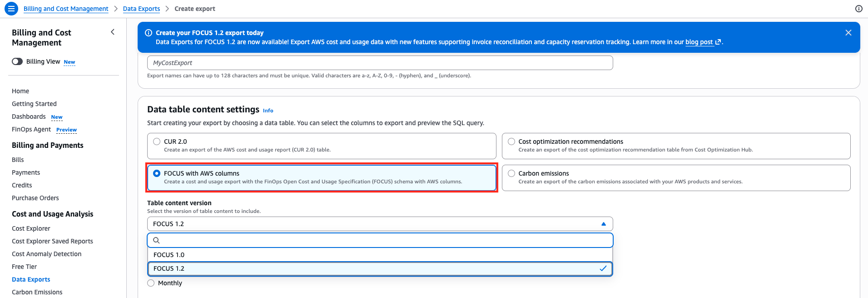Click the external link icon beside blog post
The width and height of the screenshot is (868, 298).
pyautogui.click(x=718, y=42)
